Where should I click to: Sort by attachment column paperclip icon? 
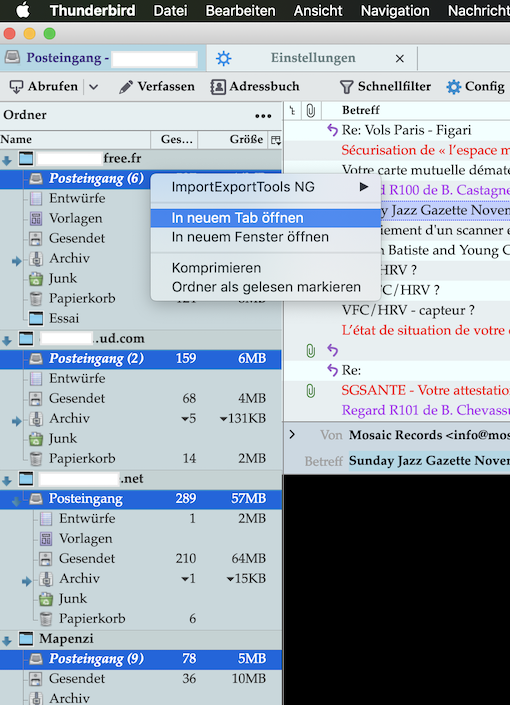[x=311, y=111]
